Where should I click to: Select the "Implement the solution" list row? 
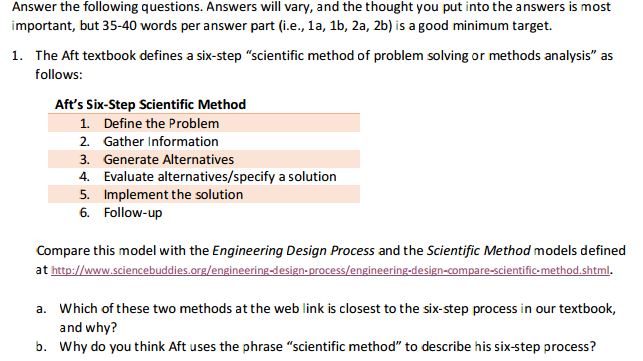(x=204, y=194)
